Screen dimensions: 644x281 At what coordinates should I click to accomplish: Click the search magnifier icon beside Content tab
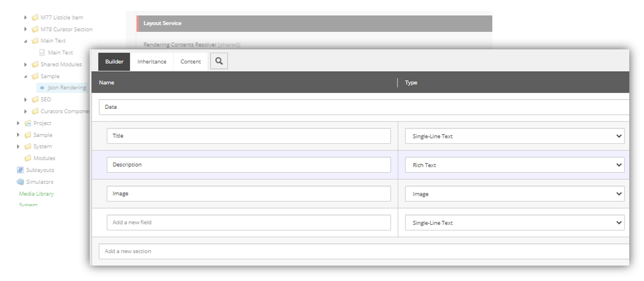(x=219, y=61)
